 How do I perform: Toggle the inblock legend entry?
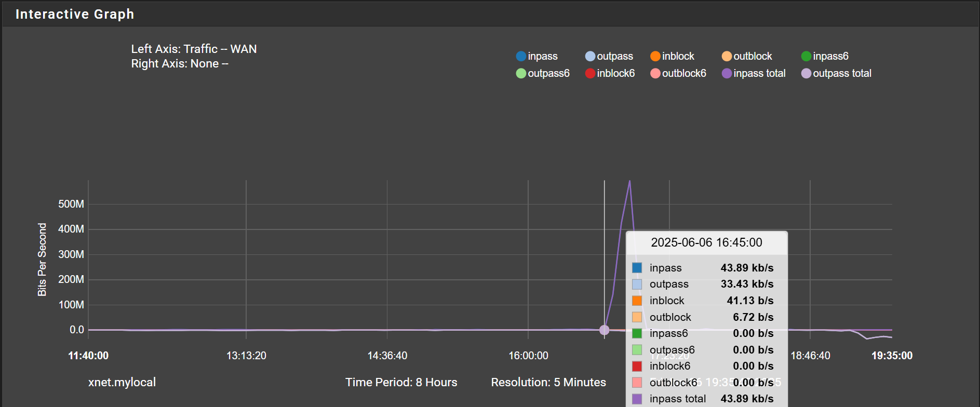(x=673, y=56)
